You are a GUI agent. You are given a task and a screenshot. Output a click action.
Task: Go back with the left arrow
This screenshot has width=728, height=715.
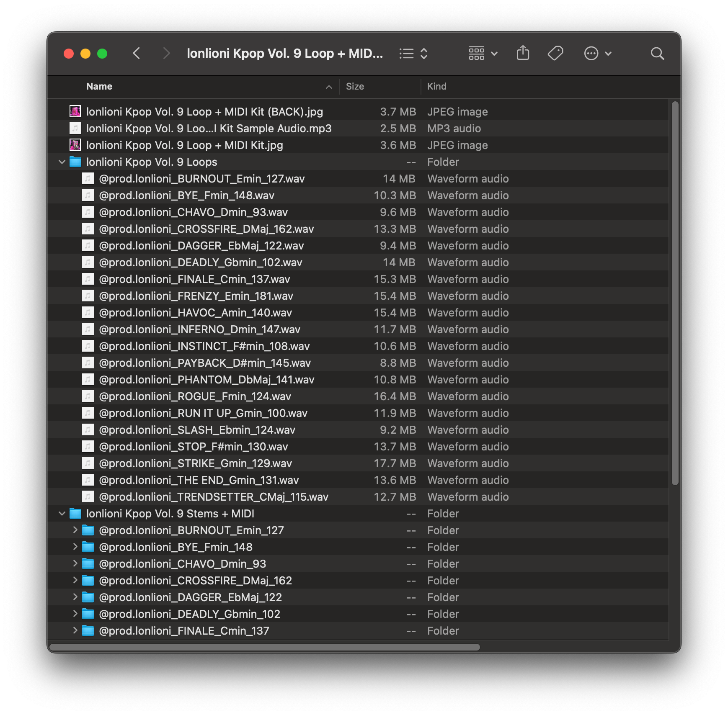[137, 53]
